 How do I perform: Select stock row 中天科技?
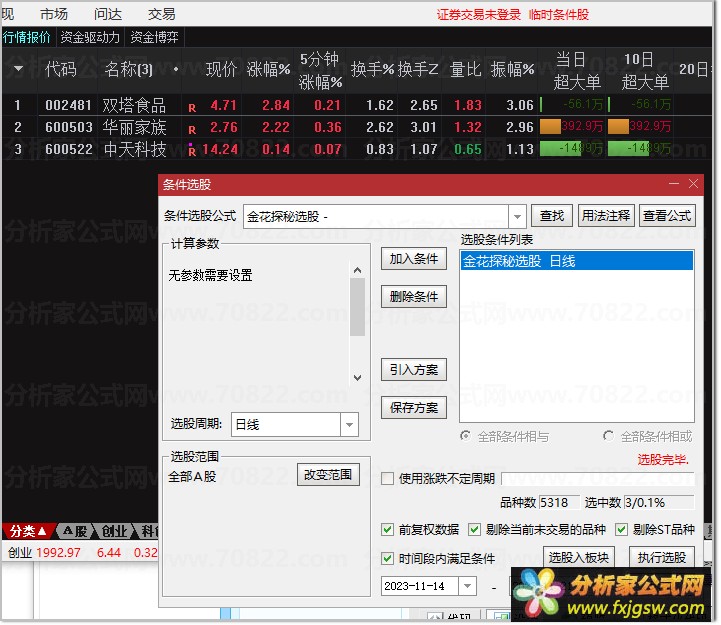coord(357,149)
